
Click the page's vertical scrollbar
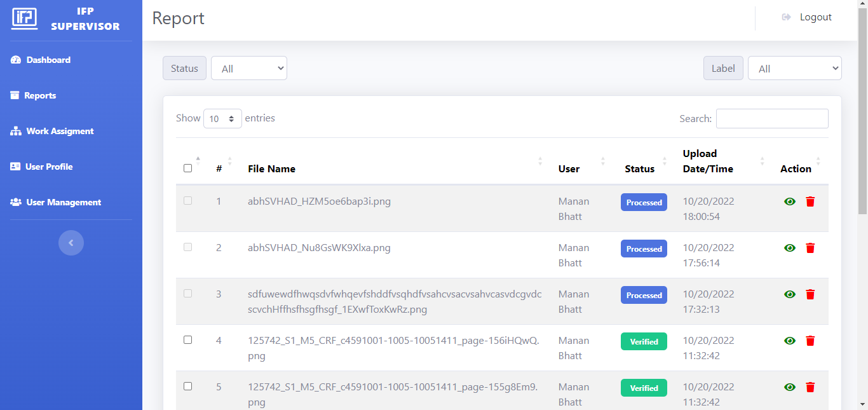pyautogui.click(x=862, y=108)
